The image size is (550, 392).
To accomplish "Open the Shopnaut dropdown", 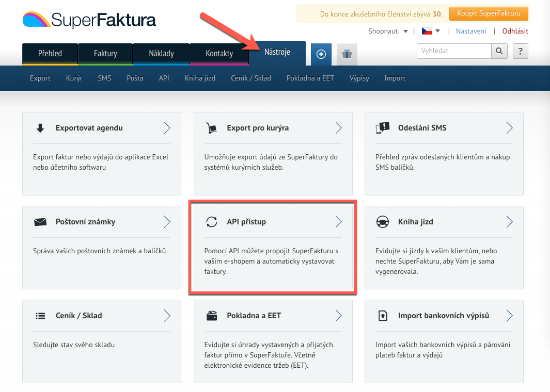I will (x=387, y=31).
